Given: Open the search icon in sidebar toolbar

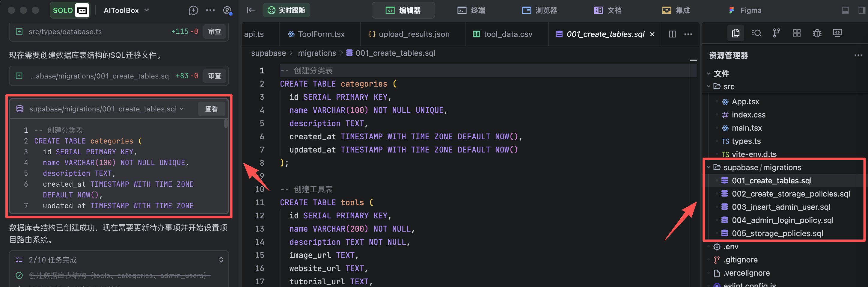Looking at the screenshot, I should point(756,33).
